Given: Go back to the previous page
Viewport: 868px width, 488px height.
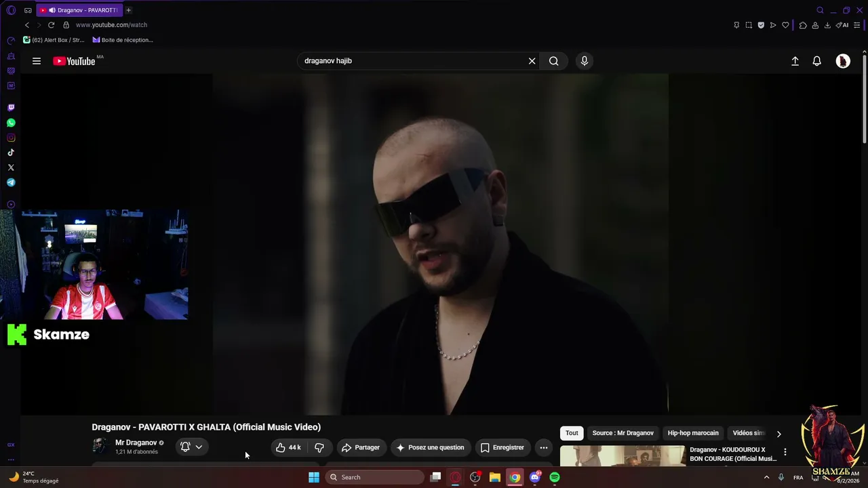Looking at the screenshot, I should pyautogui.click(x=27, y=25).
